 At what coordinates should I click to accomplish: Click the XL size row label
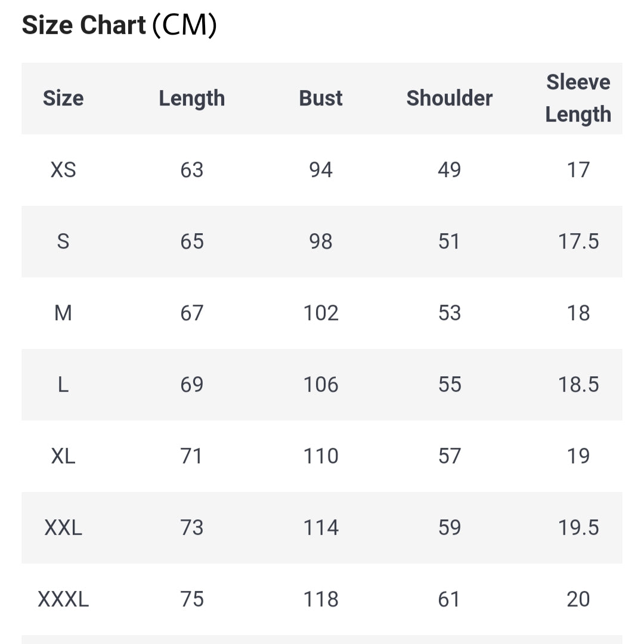(x=63, y=456)
